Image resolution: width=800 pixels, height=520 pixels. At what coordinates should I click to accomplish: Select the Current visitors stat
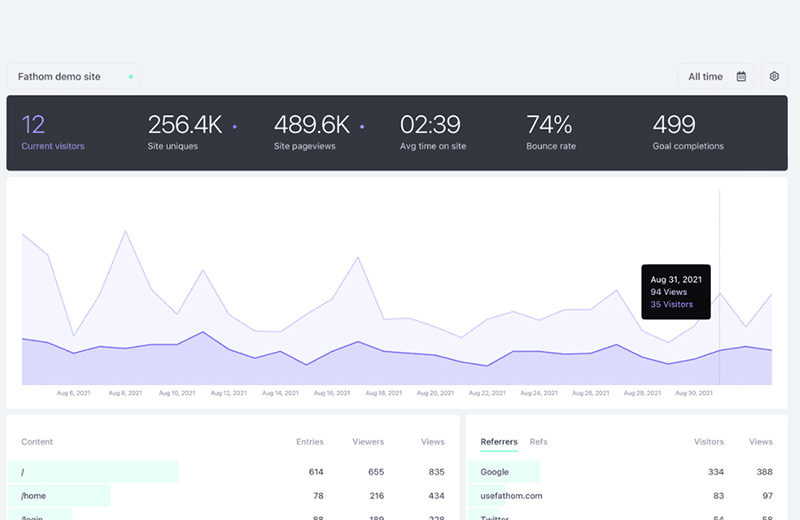click(53, 133)
